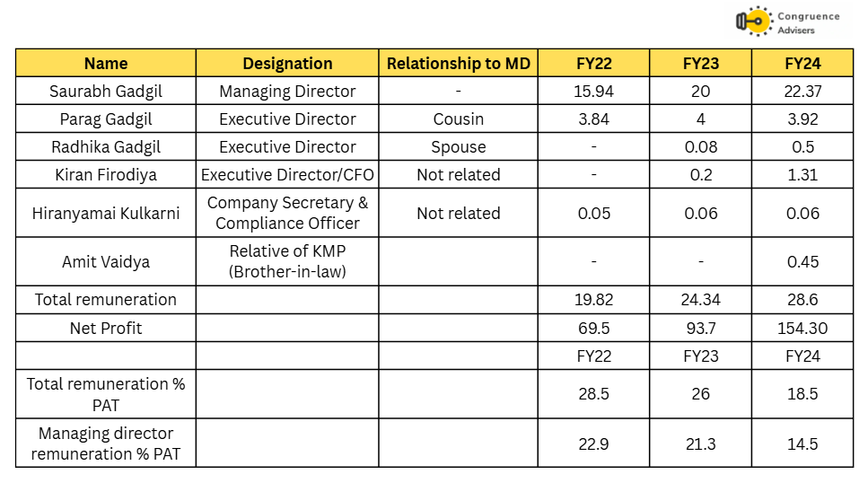The image size is (868, 483).
Task: Click Radhika Gadgil's Spouse cell
Action: [x=459, y=146]
